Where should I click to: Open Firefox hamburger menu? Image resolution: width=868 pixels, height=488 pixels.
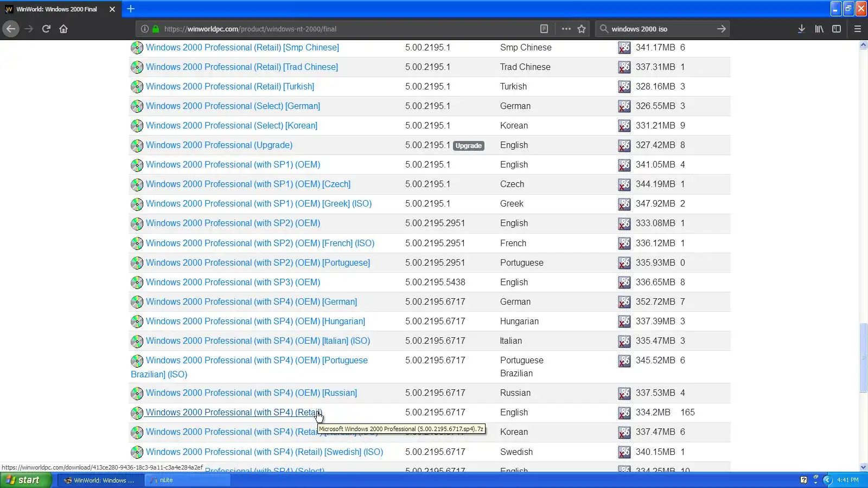coord(858,29)
